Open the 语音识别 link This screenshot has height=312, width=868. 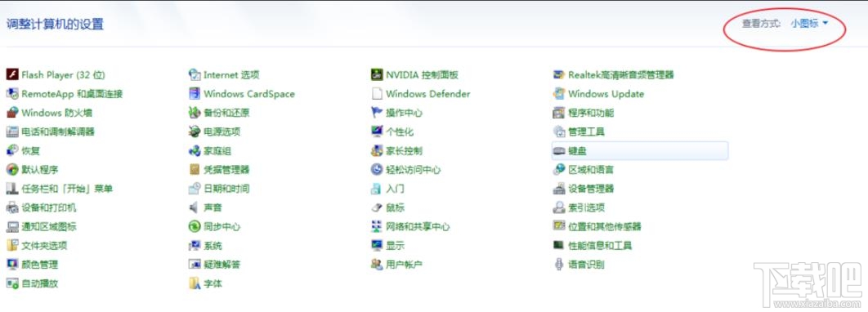point(586,265)
